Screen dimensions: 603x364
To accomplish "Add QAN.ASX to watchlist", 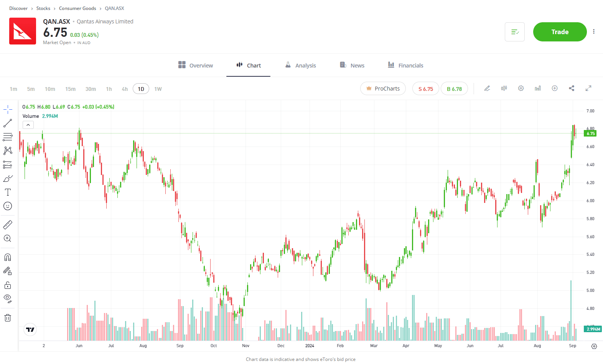I will point(515,32).
